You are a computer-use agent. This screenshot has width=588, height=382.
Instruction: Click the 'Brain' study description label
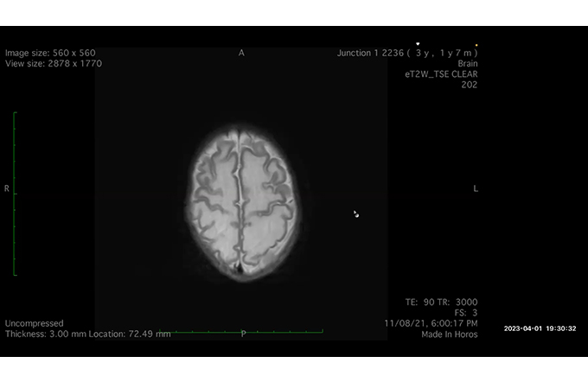[x=467, y=63]
